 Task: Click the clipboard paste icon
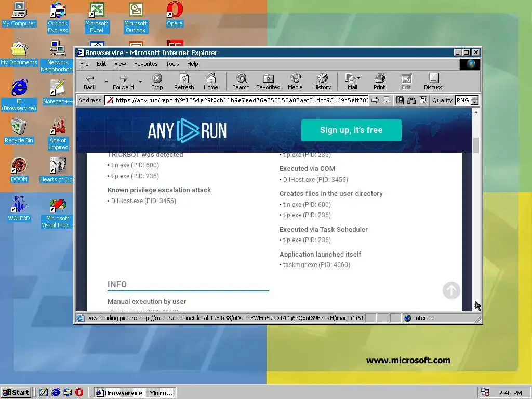point(423,100)
